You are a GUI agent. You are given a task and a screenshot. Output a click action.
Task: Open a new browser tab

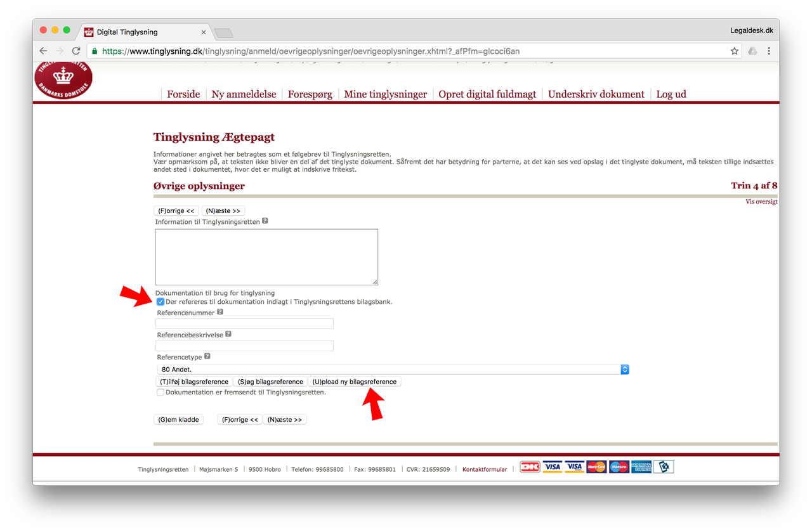click(x=224, y=33)
